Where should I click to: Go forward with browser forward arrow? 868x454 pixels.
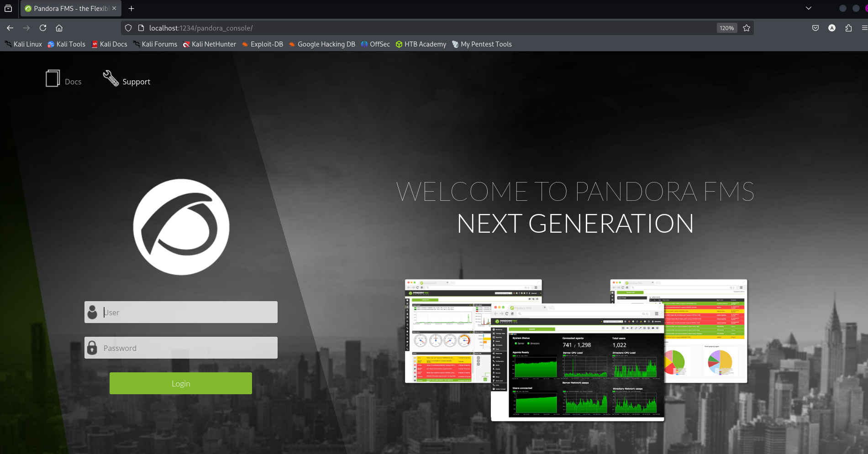(x=26, y=28)
